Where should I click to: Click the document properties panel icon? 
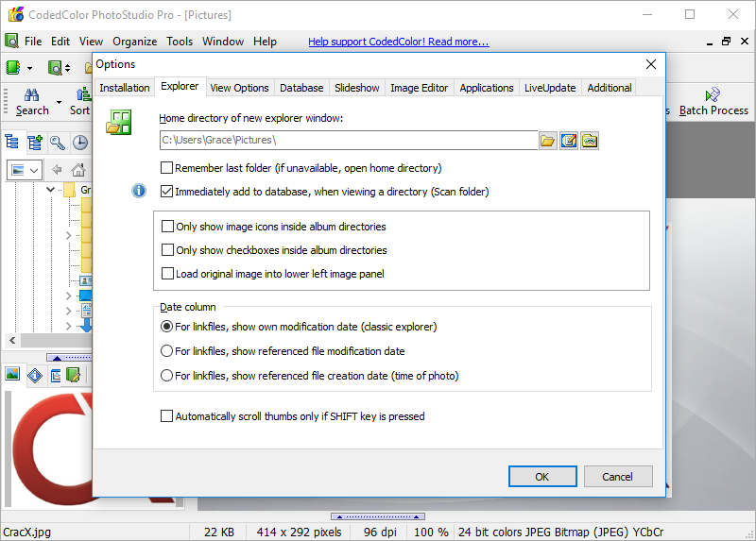tap(56, 375)
